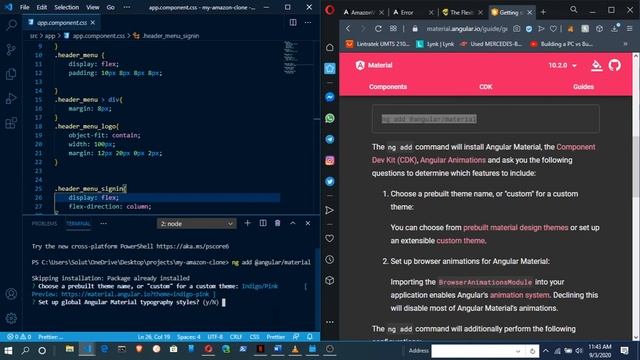The height and width of the screenshot is (360, 640).
Task: Click 'app' folder in editor breadcrumb
Action: [x=50, y=36]
